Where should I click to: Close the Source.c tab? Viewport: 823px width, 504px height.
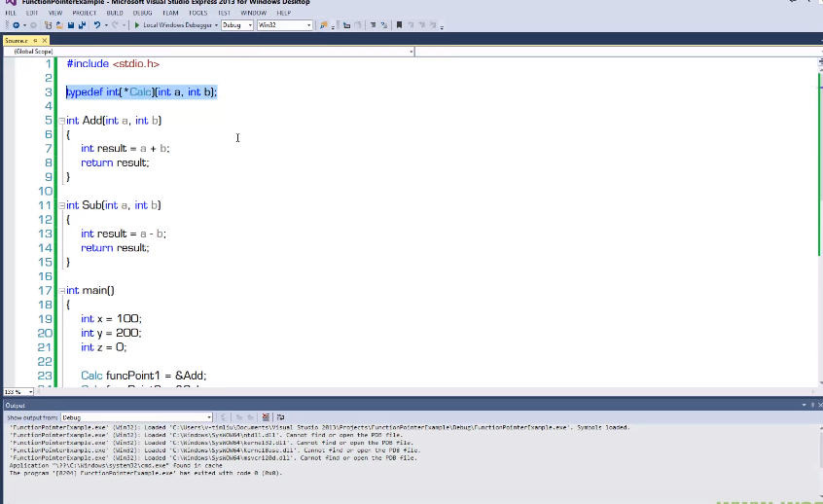point(45,41)
